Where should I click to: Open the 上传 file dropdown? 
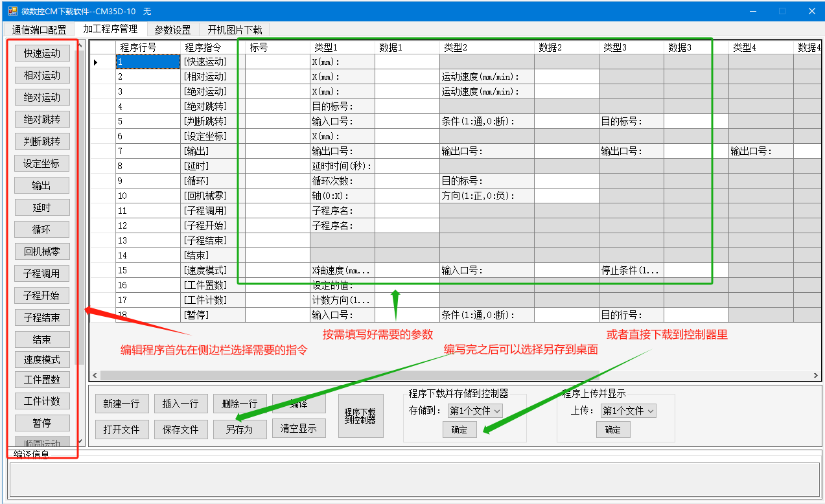coord(629,411)
